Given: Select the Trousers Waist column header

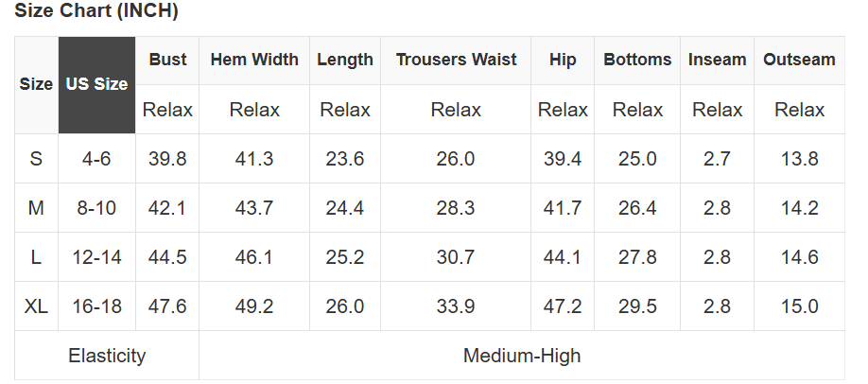Looking at the screenshot, I should (x=456, y=60).
